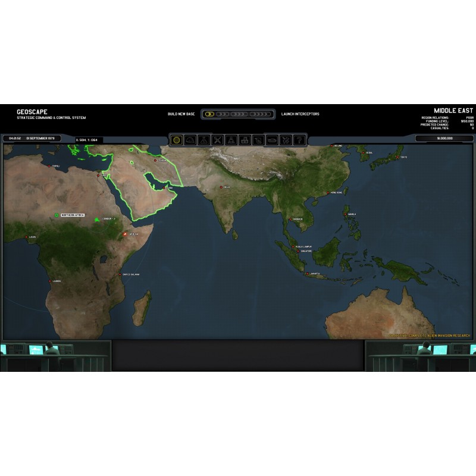Select the Northern Africa base marker
The width and height of the screenshot is (476, 476).
click(57, 215)
